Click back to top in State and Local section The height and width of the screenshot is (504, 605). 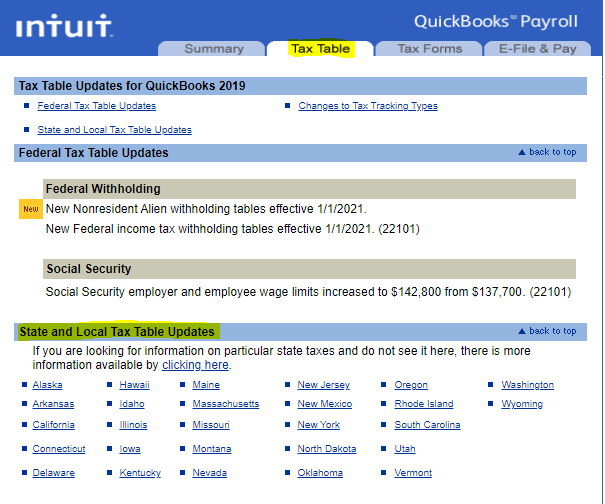[x=547, y=331]
